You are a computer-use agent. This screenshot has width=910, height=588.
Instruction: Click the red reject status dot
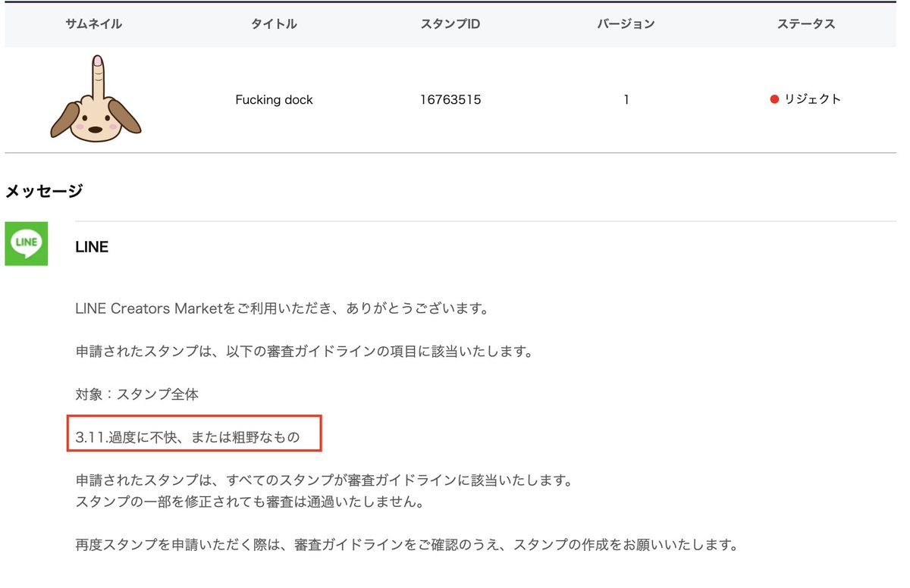coord(774,99)
